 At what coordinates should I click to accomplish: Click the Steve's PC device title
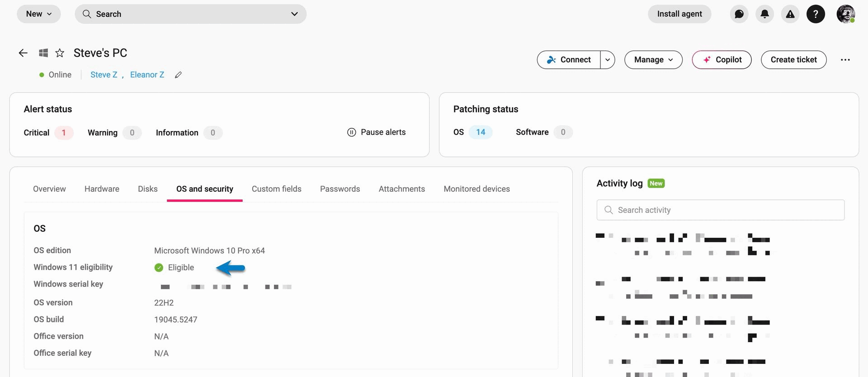click(100, 53)
